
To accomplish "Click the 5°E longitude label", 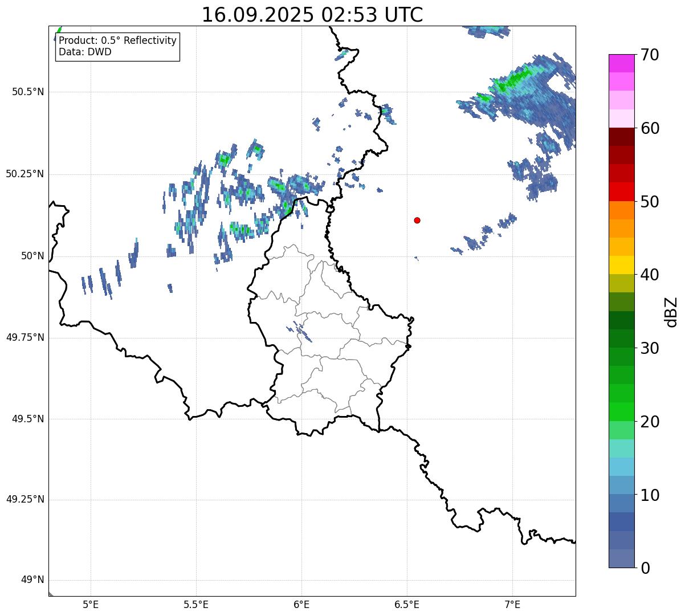I will tap(91, 604).
